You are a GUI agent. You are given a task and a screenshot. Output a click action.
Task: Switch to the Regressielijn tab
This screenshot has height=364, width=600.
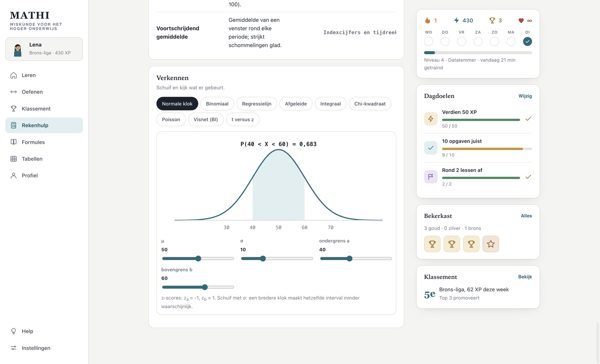256,104
